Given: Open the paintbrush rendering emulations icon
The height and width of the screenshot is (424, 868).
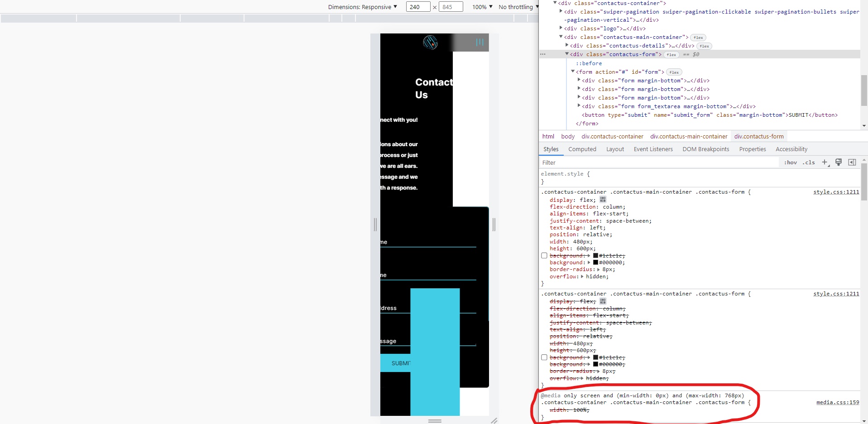Looking at the screenshot, I should click(839, 162).
